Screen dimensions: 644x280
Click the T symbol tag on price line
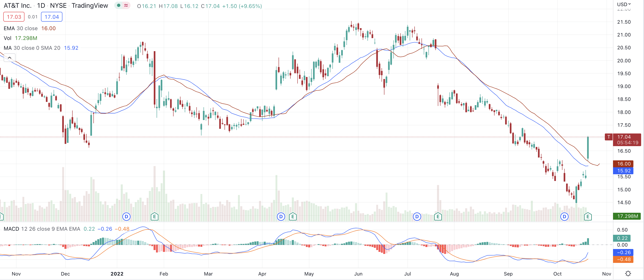point(609,137)
